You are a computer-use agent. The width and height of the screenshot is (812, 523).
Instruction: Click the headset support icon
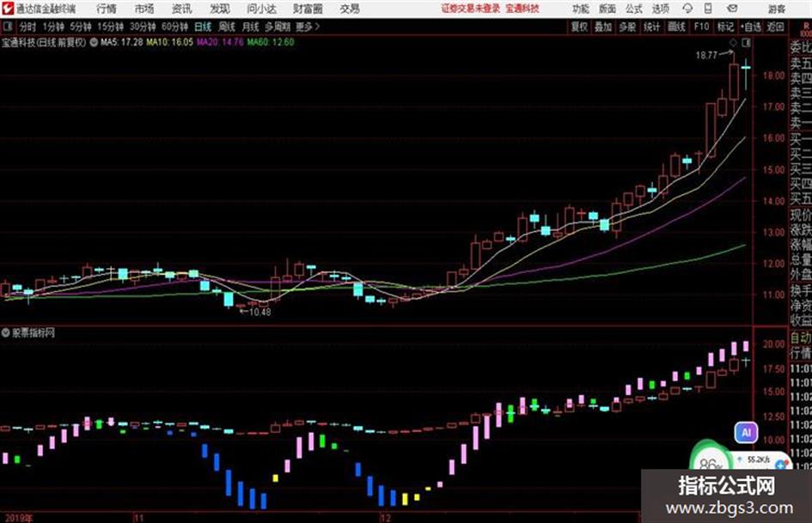[687, 9]
